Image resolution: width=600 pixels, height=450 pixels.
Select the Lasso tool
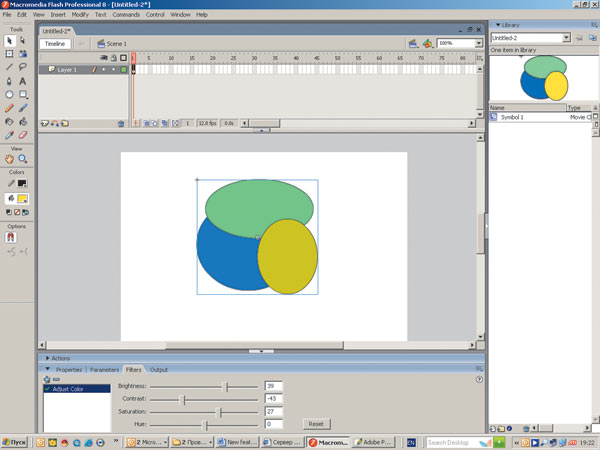pyautogui.click(x=22, y=67)
